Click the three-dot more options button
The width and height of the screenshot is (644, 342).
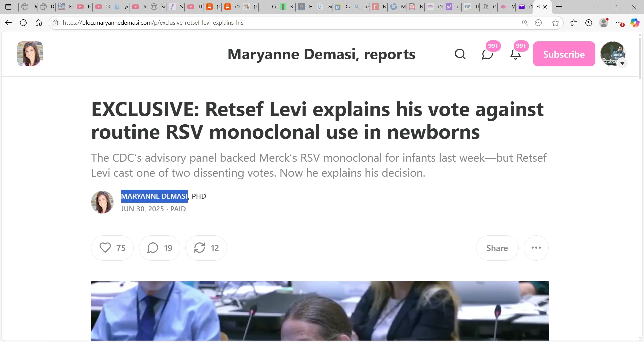click(536, 248)
